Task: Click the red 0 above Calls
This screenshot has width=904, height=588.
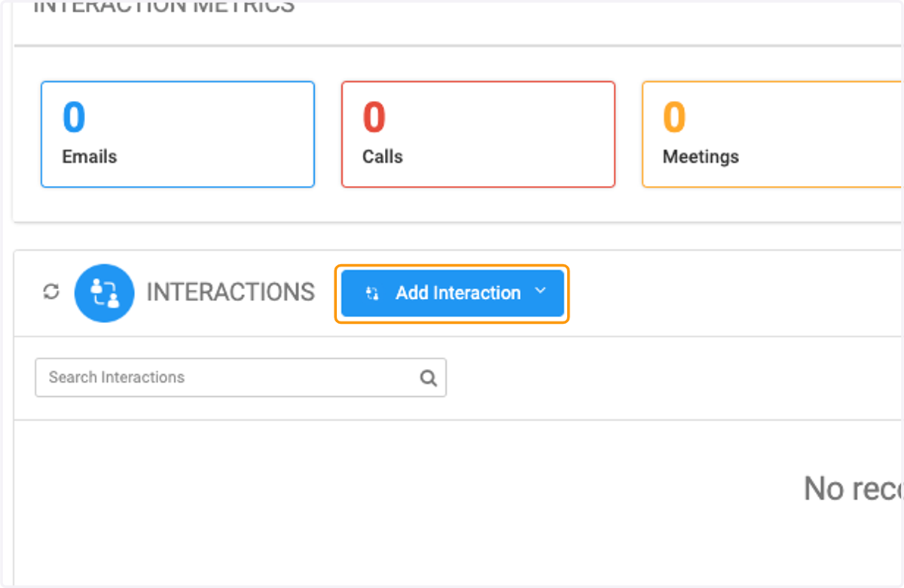Action: coord(374,117)
